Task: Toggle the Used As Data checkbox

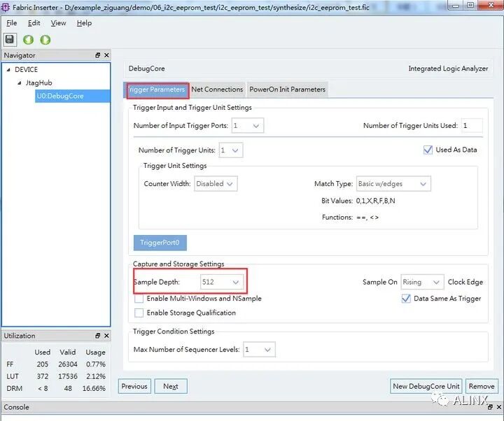Action: coord(428,150)
